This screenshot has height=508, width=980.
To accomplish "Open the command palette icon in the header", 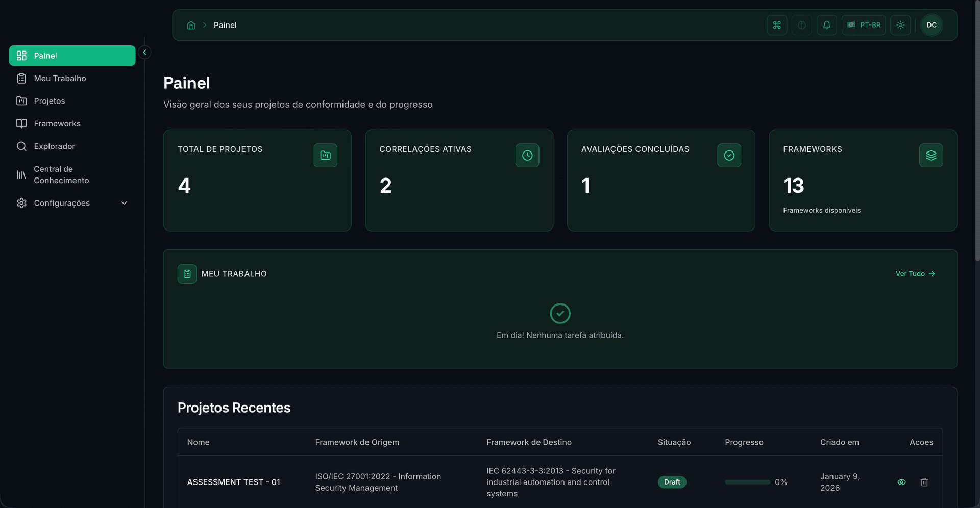I will (776, 25).
